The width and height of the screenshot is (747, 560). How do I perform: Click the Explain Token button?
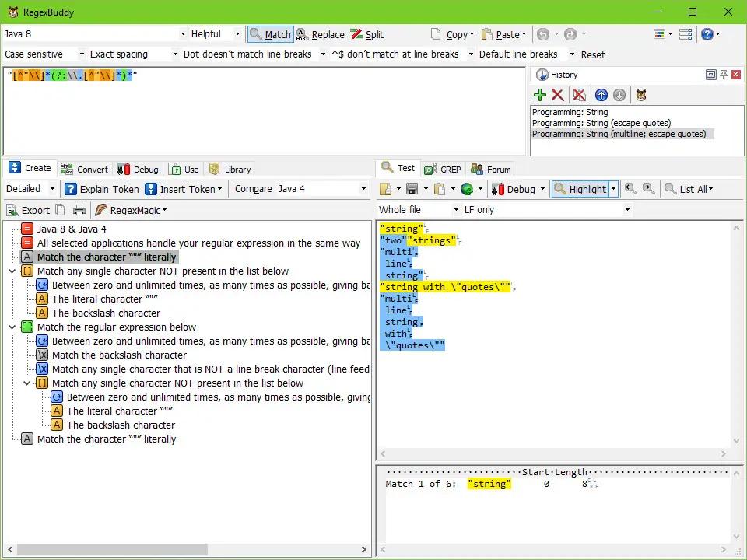coord(102,189)
